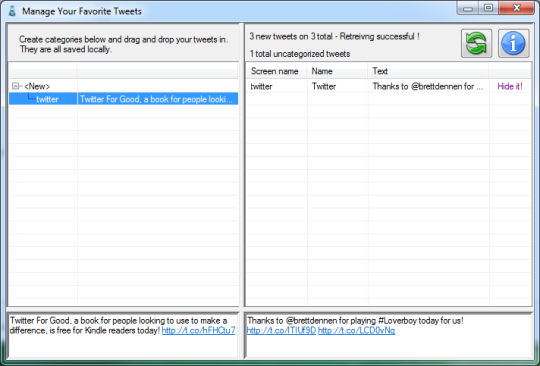This screenshot has width=540, height=366.
Task: Select 'Twitter' name cell in list
Action: 324,86
